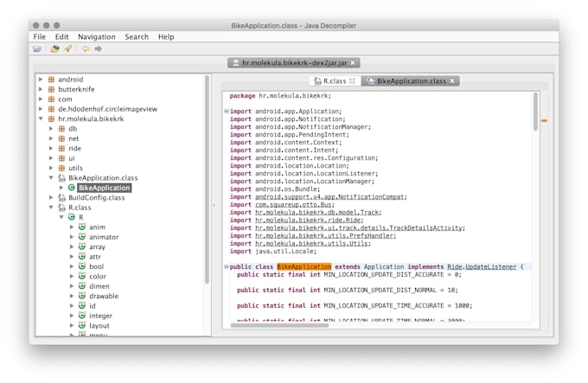Click the BikeApplication green class icon
Viewport: 588px width, 383px height.
[x=72, y=188]
